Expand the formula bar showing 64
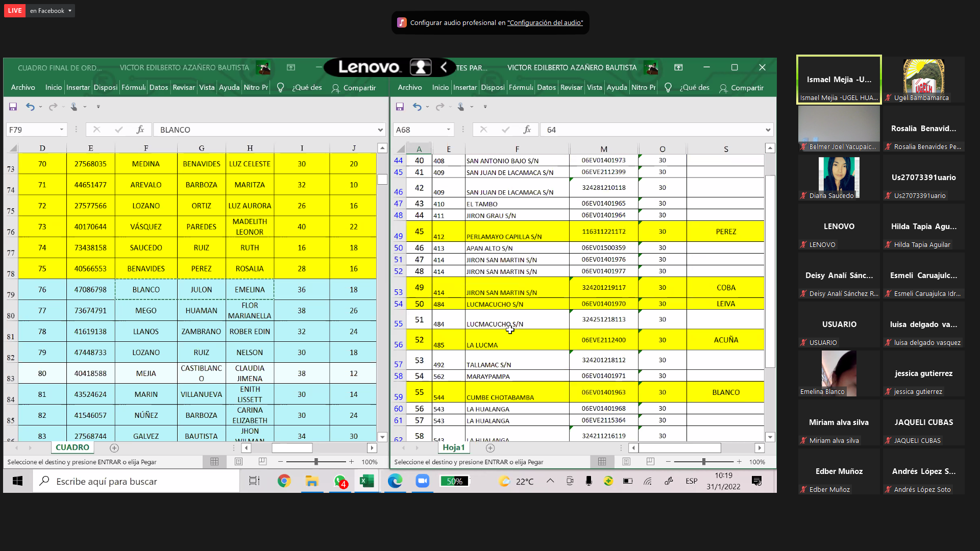The width and height of the screenshot is (980, 551). (x=768, y=130)
